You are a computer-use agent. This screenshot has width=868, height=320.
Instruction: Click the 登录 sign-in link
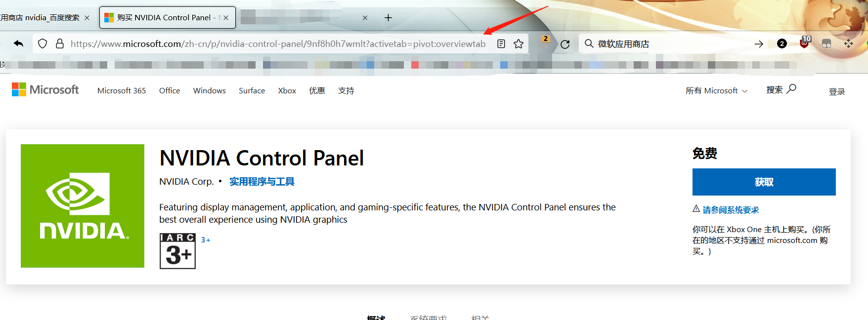point(836,92)
